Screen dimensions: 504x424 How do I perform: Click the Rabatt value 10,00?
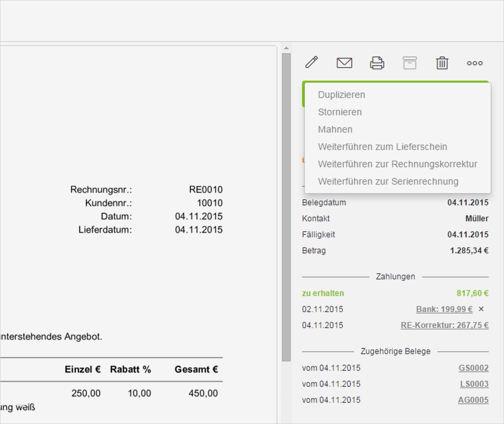(x=139, y=393)
